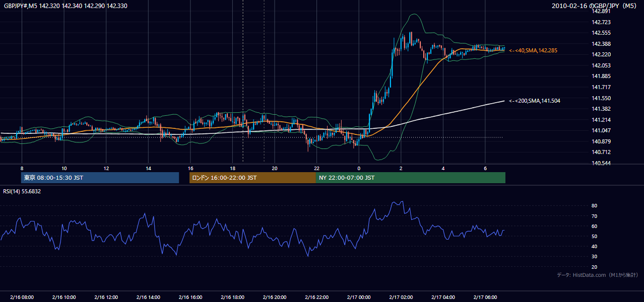Image resolution: width=644 pixels, height=302 pixels.
Task: Click hour tick 0 under the price chart
Action: [359, 168]
